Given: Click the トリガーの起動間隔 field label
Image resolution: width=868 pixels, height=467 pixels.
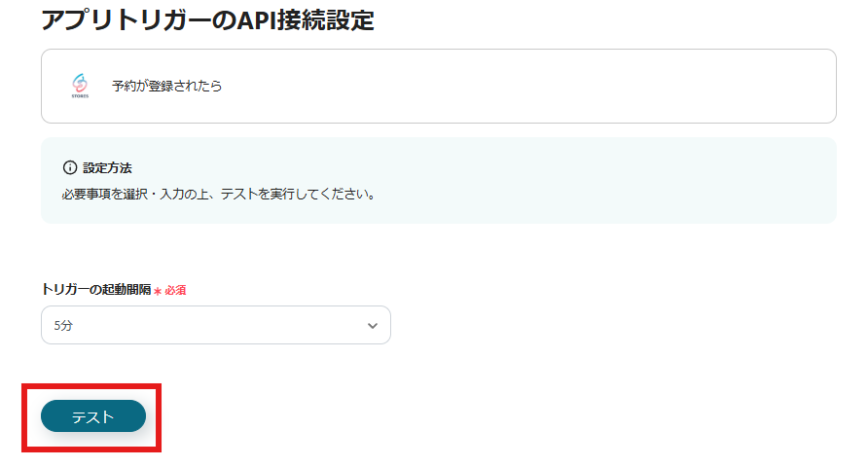Looking at the screenshot, I should 95,290.
